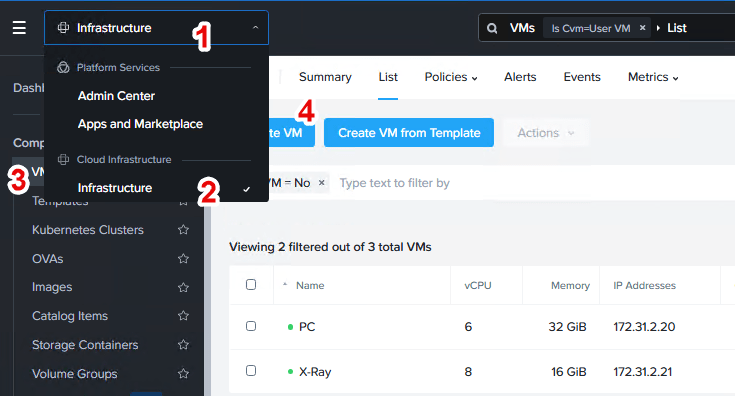Screen dimensions: 735x396
Task: Open the X-Ray virtual machine link
Action: [x=315, y=372]
